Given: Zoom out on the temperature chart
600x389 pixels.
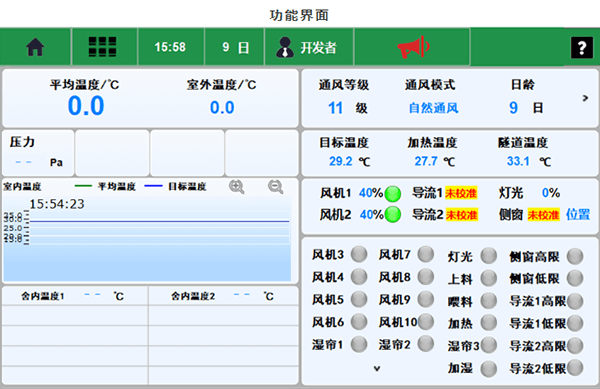Looking at the screenshot, I should [x=276, y=187].
